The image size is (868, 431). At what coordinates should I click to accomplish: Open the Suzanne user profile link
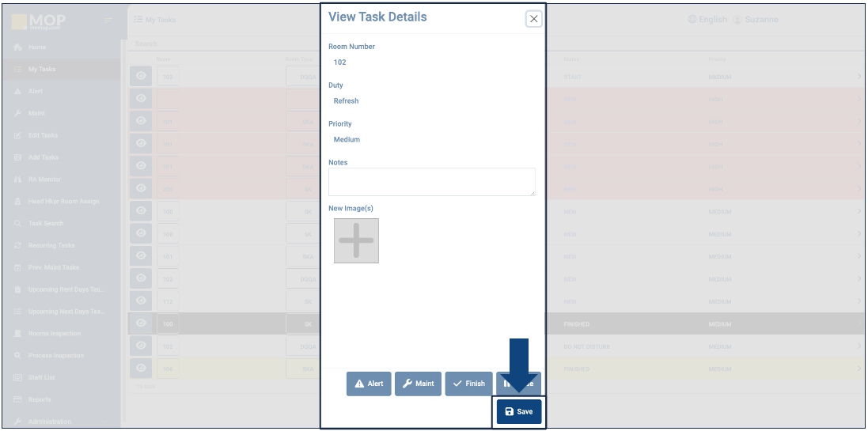[x=756, y=19]
